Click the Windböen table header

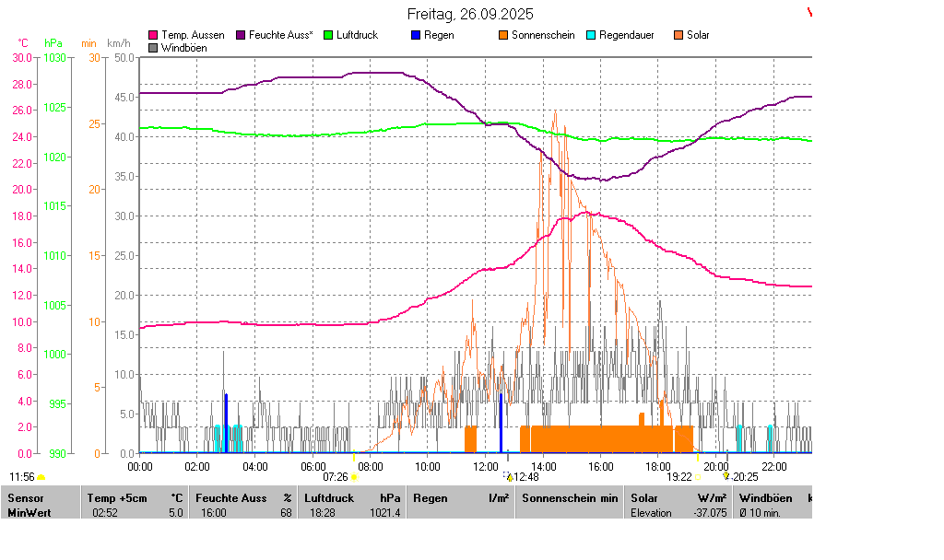[x=765, y=498]
